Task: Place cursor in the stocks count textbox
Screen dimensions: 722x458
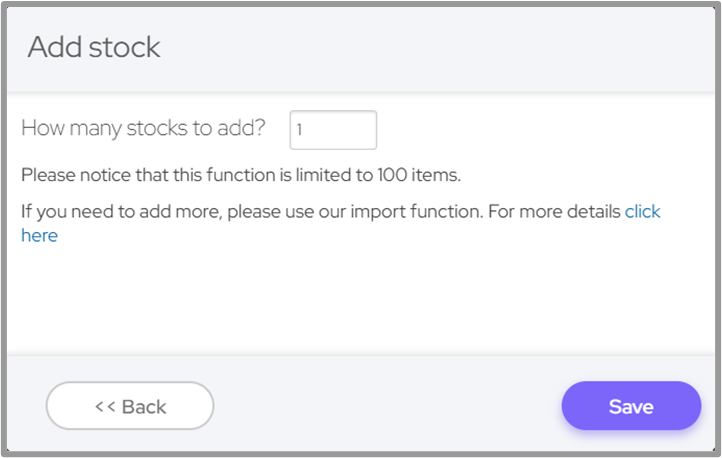Action: 333,130
